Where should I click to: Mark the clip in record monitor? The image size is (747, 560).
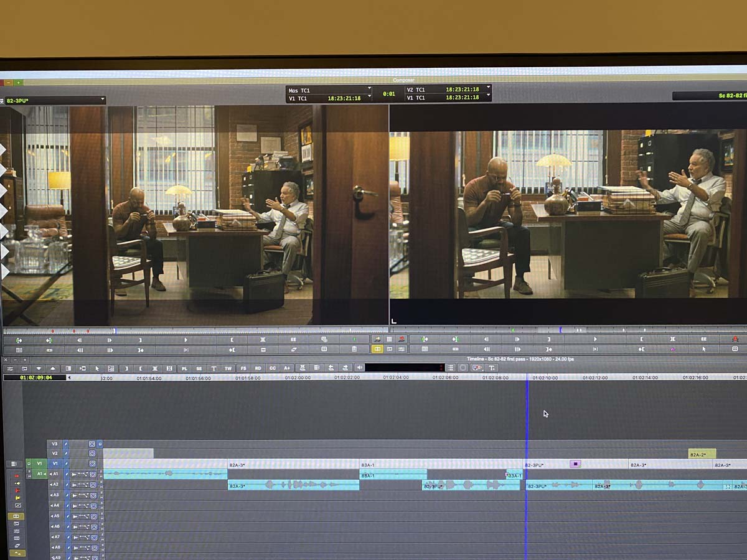(x=672, y=340)
